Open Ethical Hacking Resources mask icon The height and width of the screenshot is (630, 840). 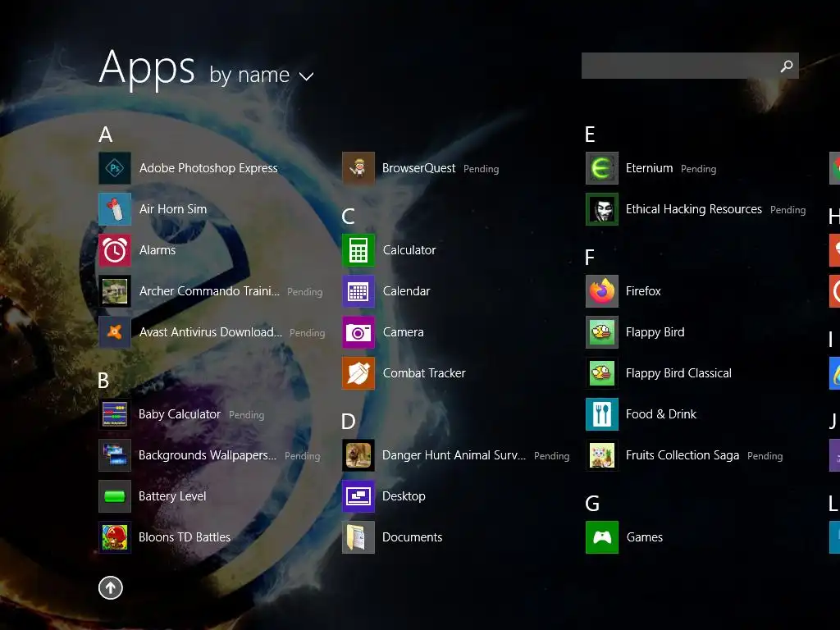[x=602, y=209]
